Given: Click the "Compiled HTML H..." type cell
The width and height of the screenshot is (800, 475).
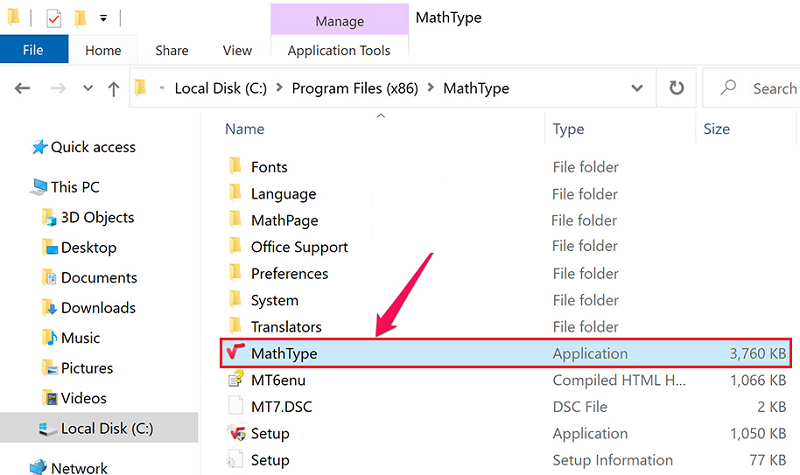Looking at the screenshot, I should [x=619, y=380].
